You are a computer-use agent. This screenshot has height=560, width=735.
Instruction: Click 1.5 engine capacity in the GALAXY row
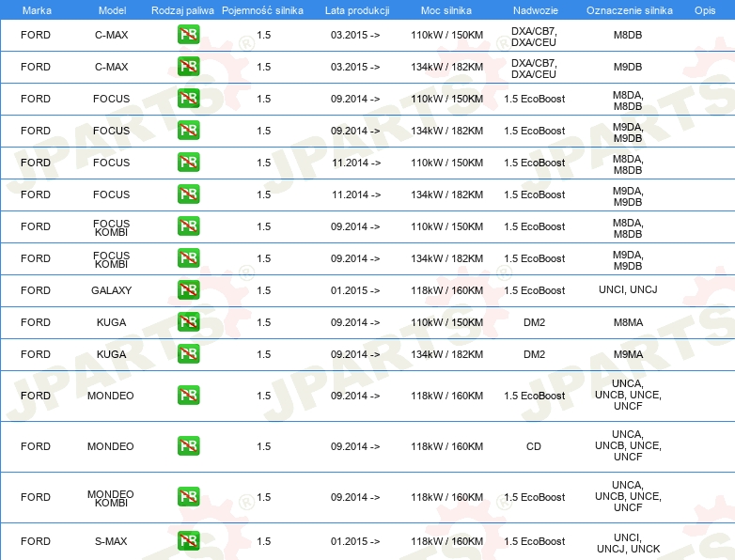pos(264,290)
